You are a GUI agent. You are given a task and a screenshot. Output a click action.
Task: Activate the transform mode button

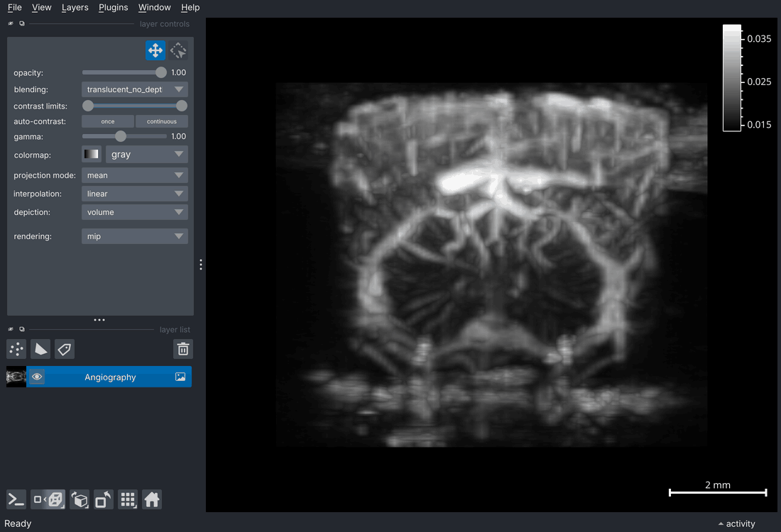click(177, 50)
